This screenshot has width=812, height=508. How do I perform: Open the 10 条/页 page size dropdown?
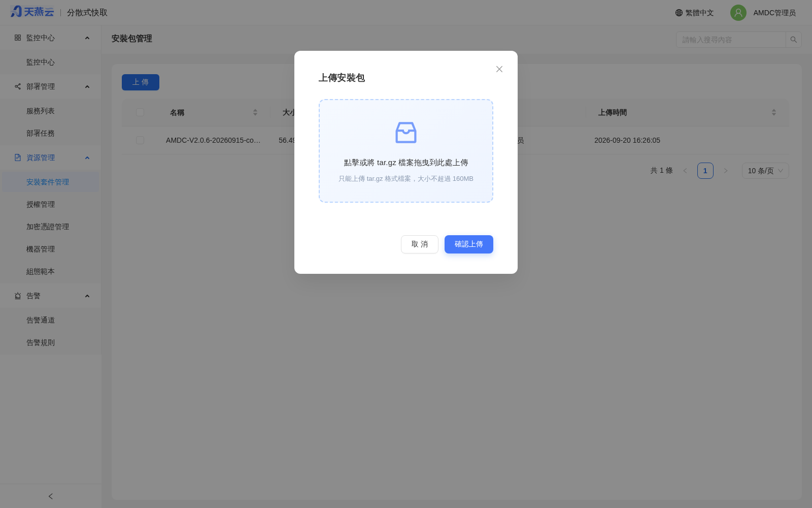click(765, 171)
